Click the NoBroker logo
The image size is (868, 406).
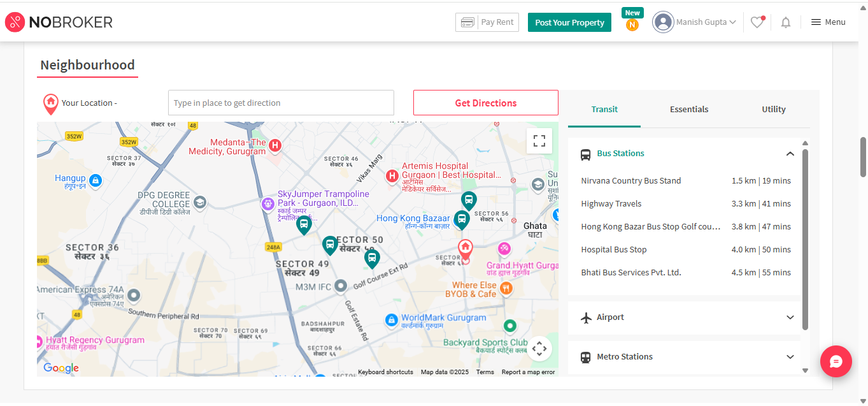click(59, 22)
